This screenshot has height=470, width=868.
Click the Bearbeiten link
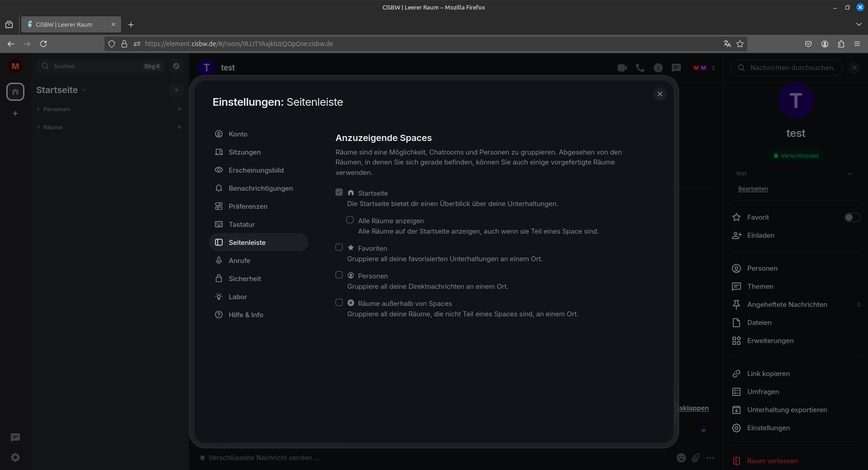pyautogui.click(x=753, y=189)
